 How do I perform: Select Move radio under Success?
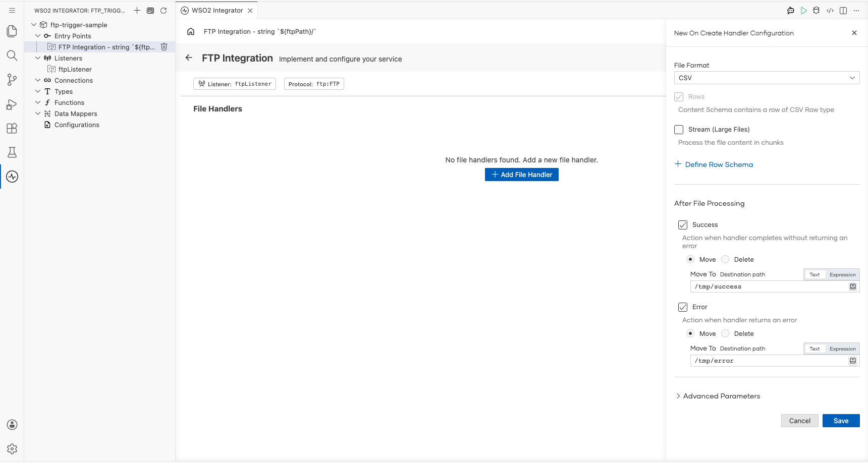690,259
